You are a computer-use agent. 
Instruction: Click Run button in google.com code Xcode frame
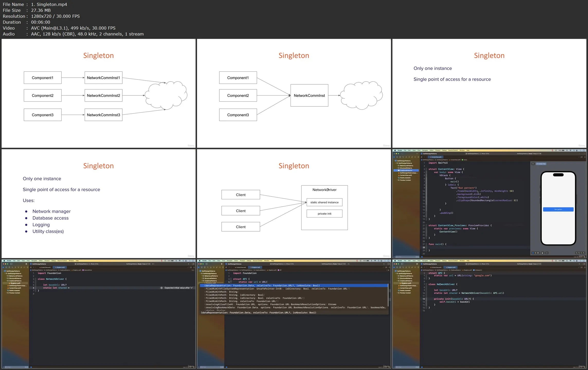click(417, 264)
